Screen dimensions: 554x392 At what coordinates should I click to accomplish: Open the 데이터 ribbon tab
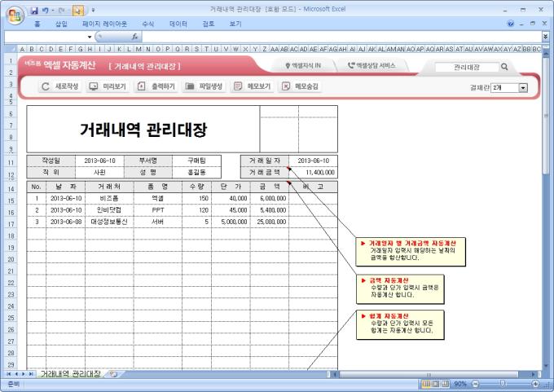[178, 24]
